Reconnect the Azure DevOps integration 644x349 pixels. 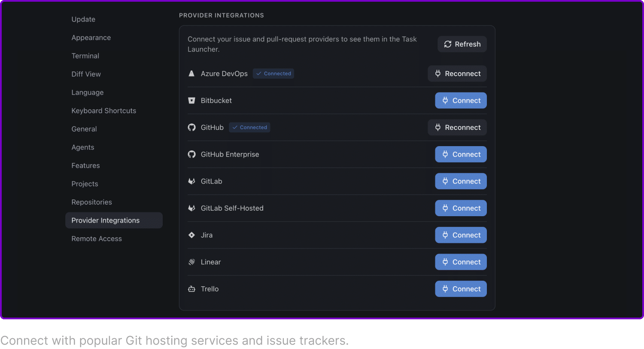(457, 73)
